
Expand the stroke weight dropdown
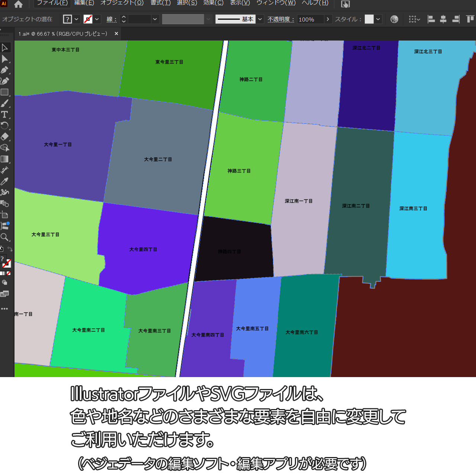pos(155,19)
